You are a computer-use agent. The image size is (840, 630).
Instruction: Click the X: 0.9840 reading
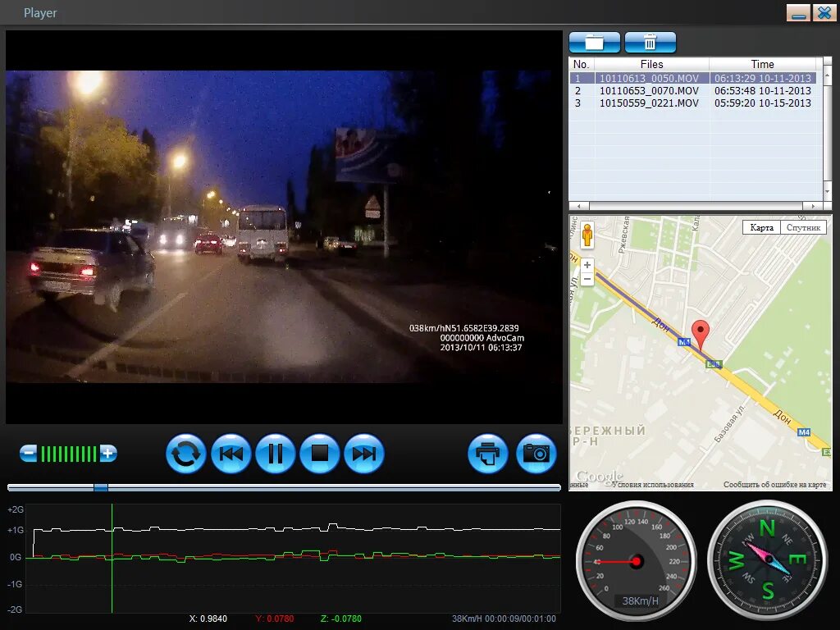coord(208,619)
